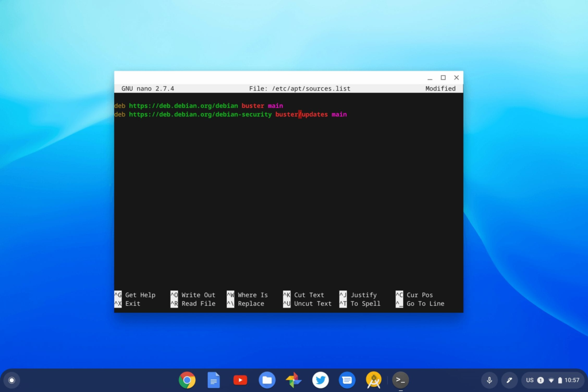Open the Files app in the shelf
588x392 pixels.
267,380
